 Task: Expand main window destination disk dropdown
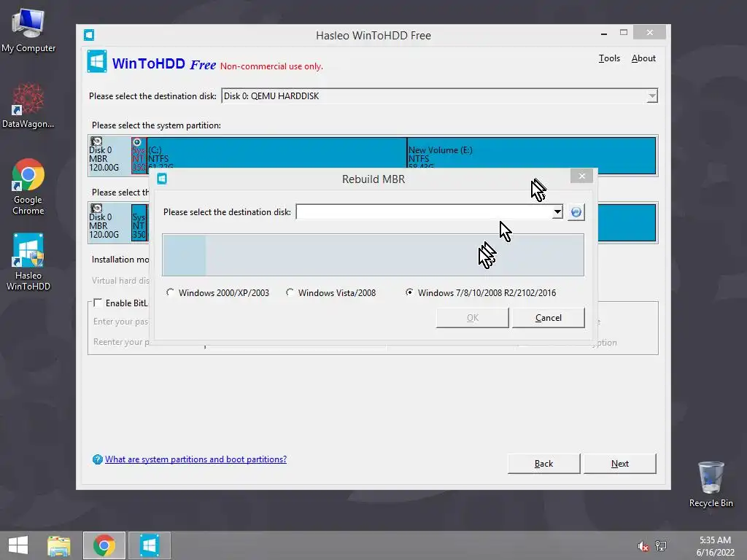click(x=651, y=96)
